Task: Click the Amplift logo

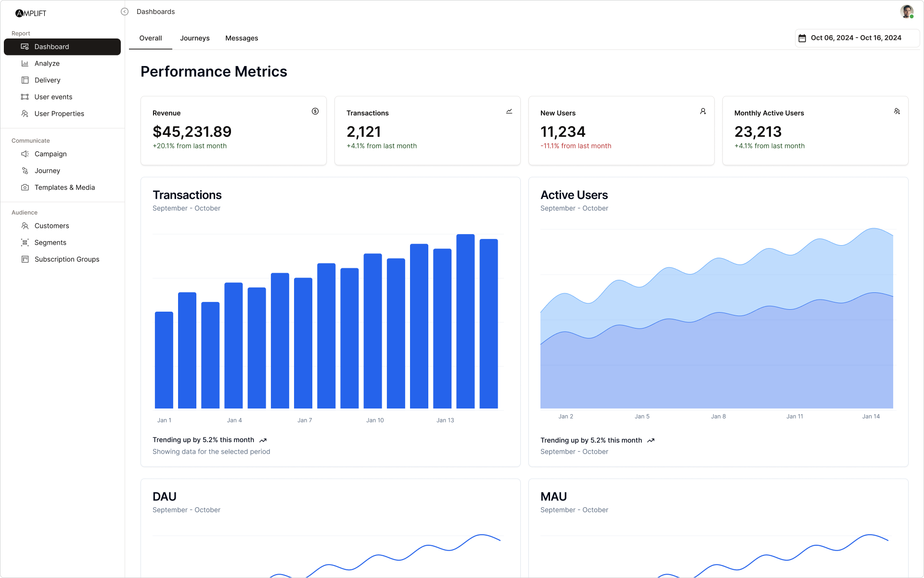Action: pos(31,13)
